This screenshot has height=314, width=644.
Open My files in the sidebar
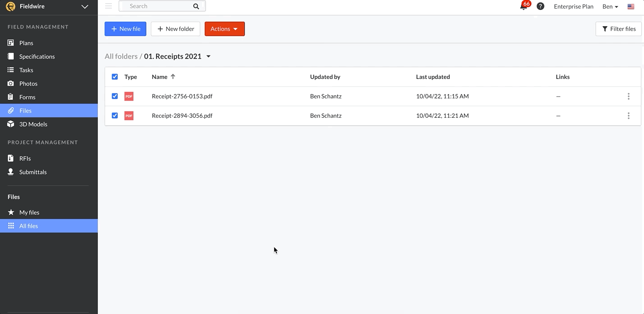coord(29,212)
